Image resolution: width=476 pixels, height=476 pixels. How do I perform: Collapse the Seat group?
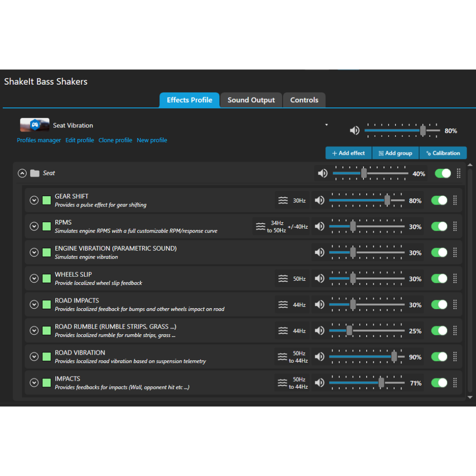click(22, 173)
